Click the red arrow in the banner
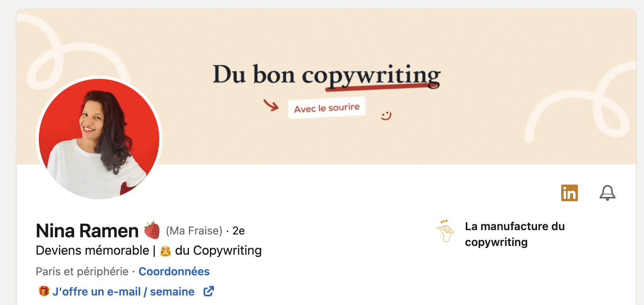644x305 pixels. [x=271, y=105]
